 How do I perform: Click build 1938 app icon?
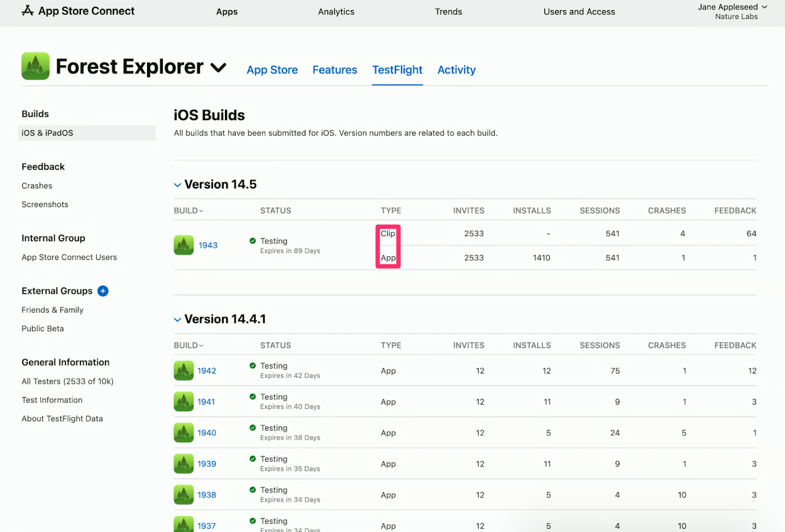click(x=184, y=495)
